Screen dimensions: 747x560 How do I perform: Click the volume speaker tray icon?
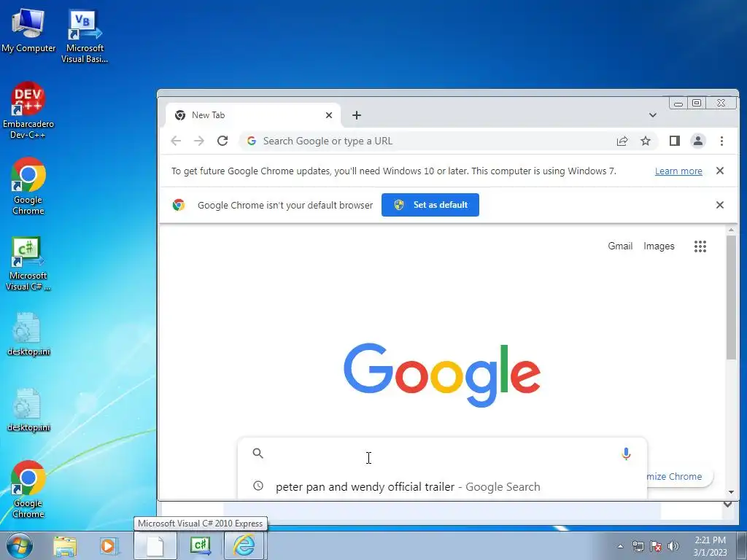pyautogui.click(x=673, y=547)
